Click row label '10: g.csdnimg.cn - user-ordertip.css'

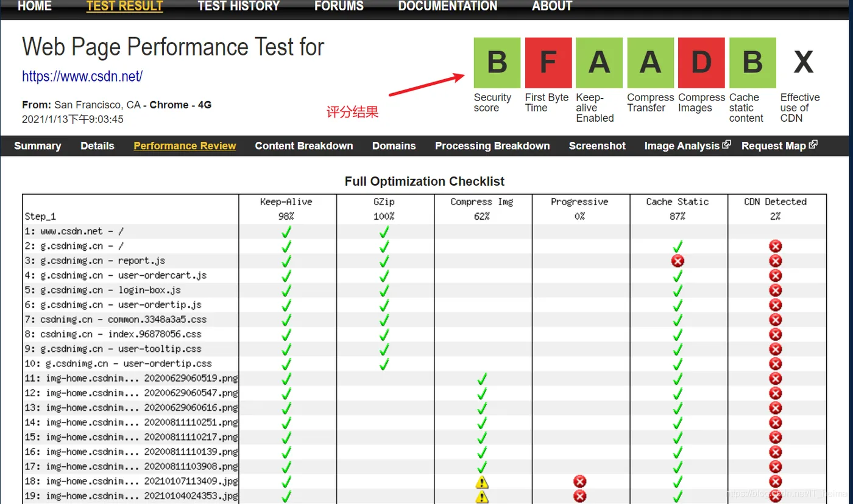[x=119, y=364]
